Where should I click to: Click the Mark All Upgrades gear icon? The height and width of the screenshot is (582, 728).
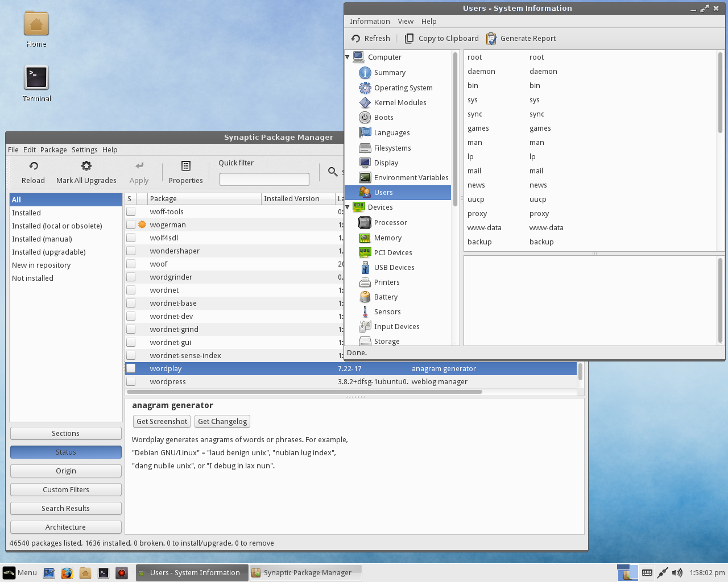[86, 166]
